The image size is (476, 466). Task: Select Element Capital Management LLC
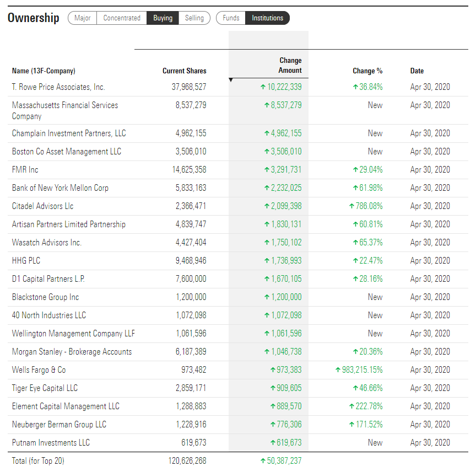(x=66, y=406)
